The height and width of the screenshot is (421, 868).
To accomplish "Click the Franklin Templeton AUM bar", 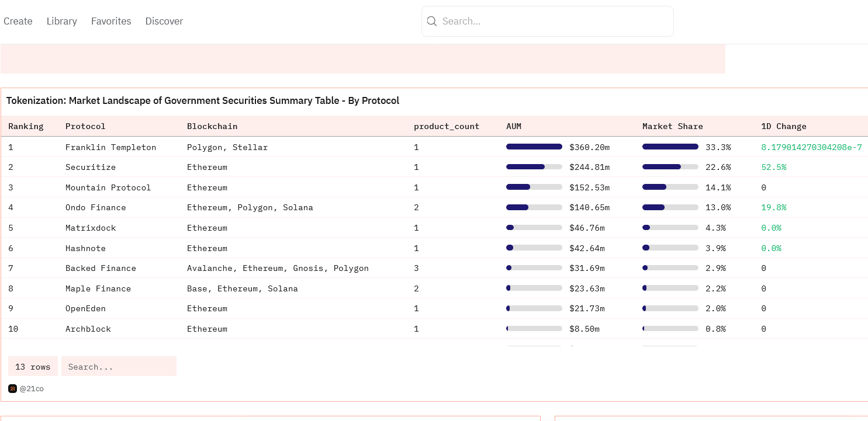I will tap(534, 147).
